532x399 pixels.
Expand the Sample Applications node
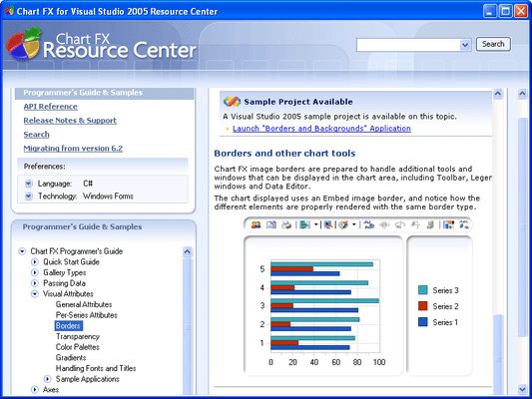click(x=47, y=379)
